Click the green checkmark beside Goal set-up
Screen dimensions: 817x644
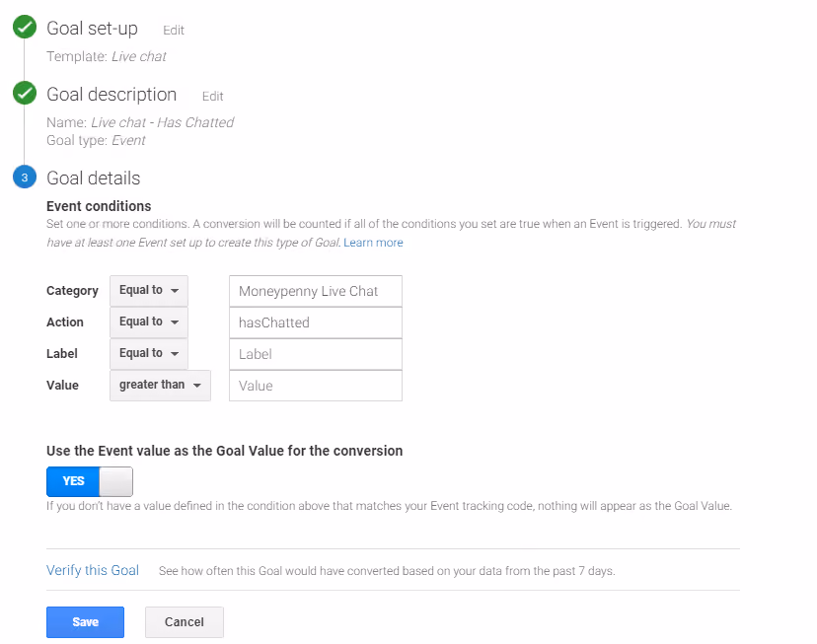(x=25, y=27)
